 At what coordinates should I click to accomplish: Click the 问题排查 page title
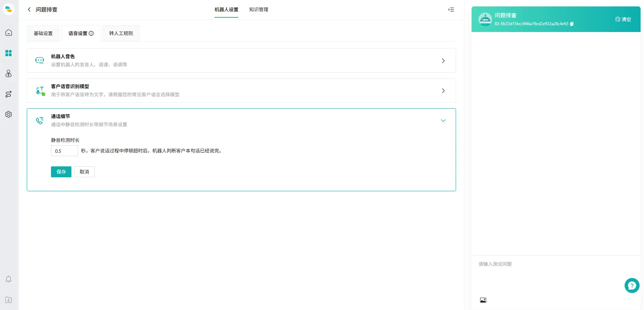(47, 10)
